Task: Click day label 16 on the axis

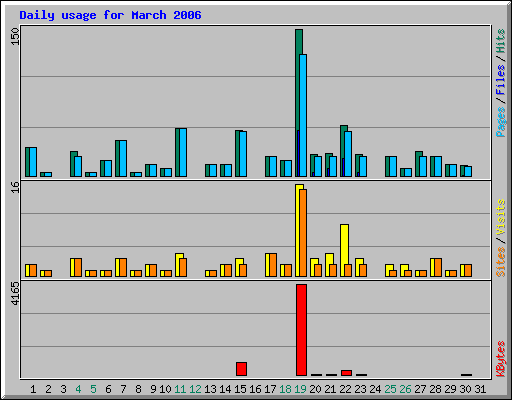Action: click(x=255, y=389)
